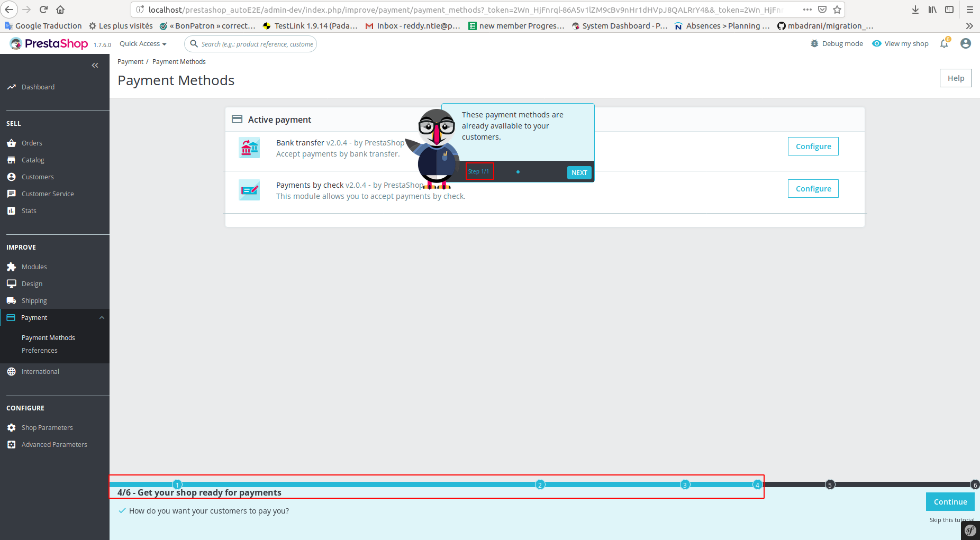Click the Payments by check module icon
The image size is (980, 540).
click(x=249, y=190)
